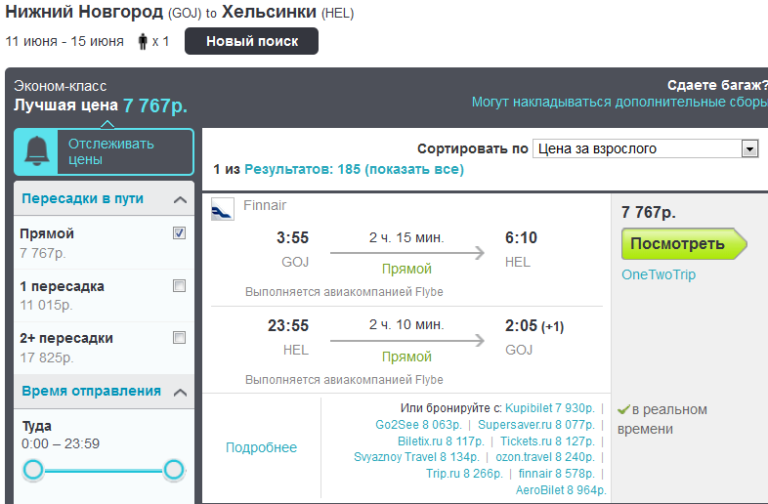Open the Цена за взрослого sort dropdown
This screenshot has width=768, height=504.
(x=646, y=149)
